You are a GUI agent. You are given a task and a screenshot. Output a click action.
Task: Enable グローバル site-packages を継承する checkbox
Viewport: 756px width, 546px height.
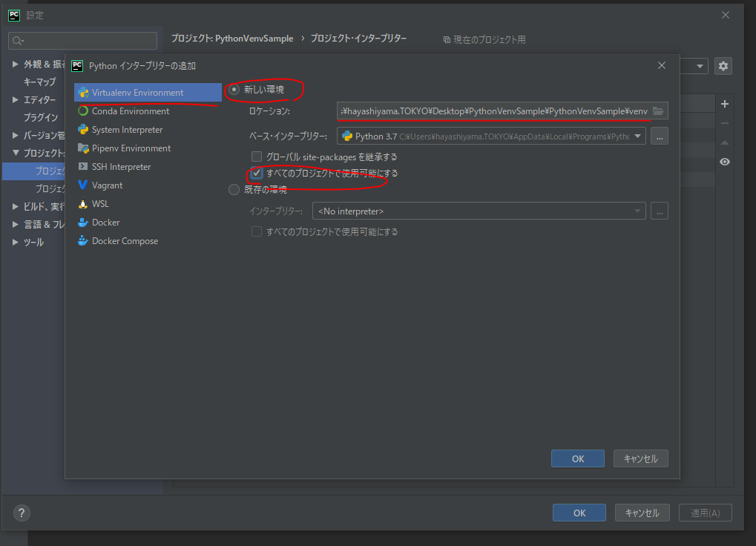pyautogui.click(x=257, y=157)
